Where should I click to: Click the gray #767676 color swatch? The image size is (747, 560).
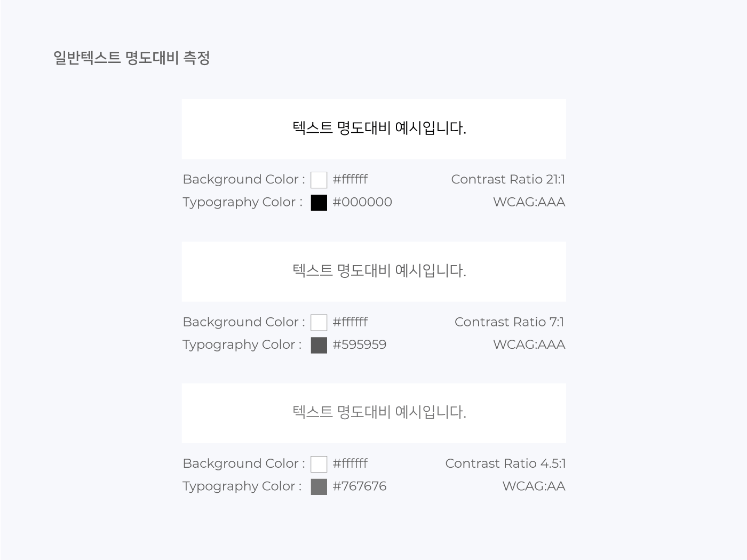319,486
